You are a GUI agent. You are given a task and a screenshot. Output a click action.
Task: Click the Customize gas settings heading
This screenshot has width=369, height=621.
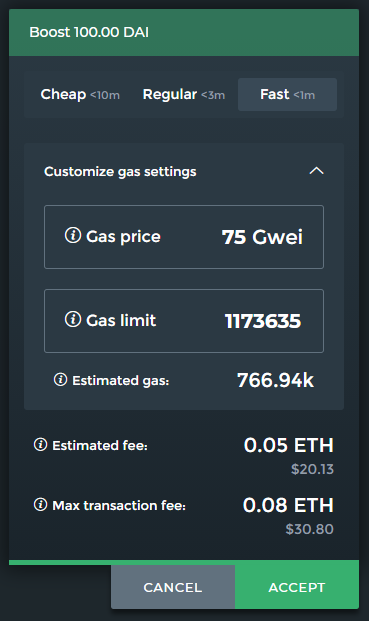[x=120, y=171]
